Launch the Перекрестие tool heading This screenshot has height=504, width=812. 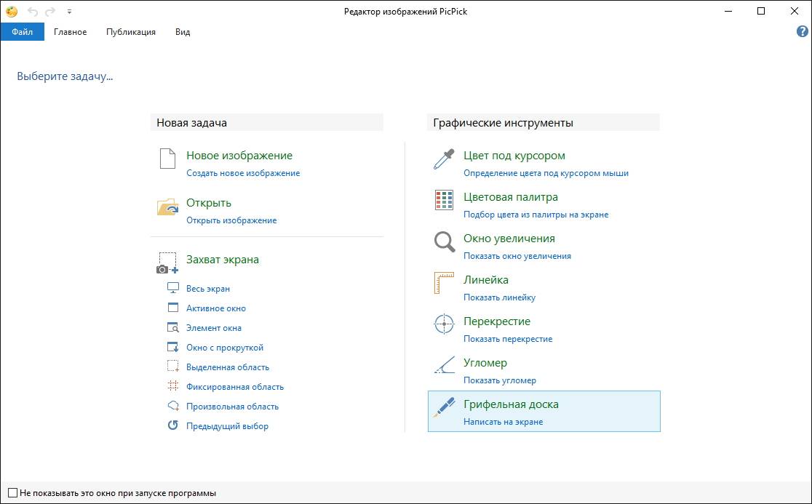[x=497, y=321]
